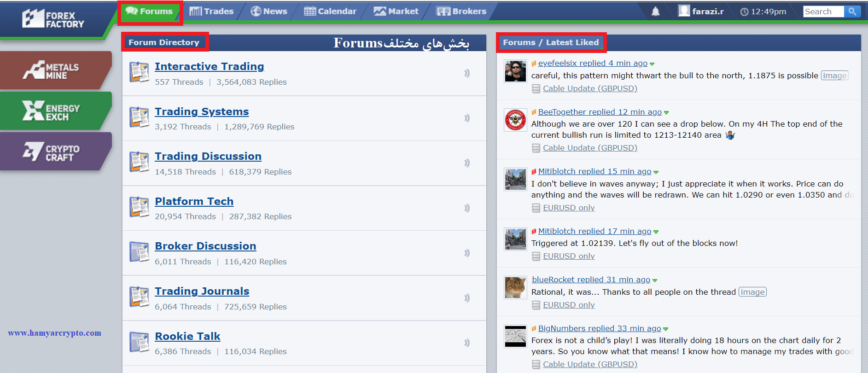Click inside the Search input field

point(823,12)
